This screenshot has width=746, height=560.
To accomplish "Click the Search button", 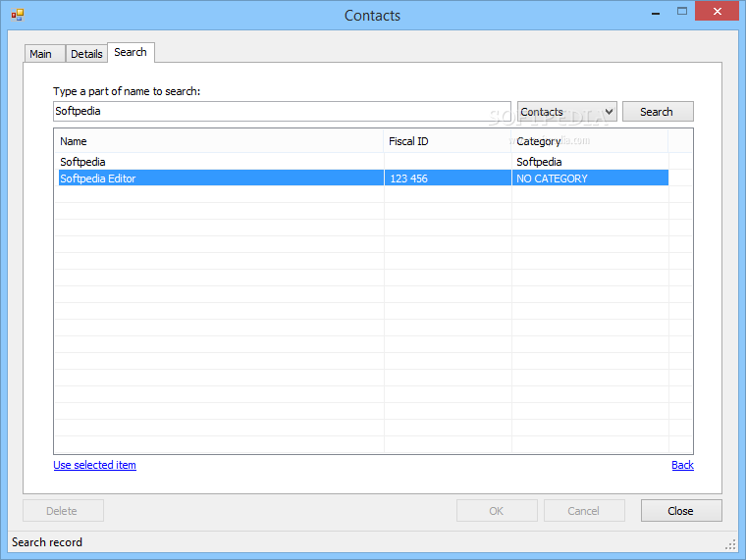I will 658,112.
